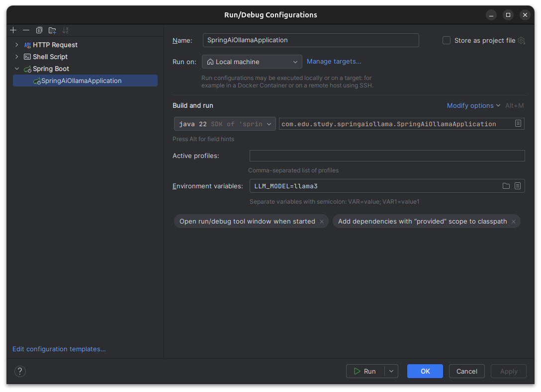
Task: Open the java 22 SDK dropdown
Action: point(225,124)
